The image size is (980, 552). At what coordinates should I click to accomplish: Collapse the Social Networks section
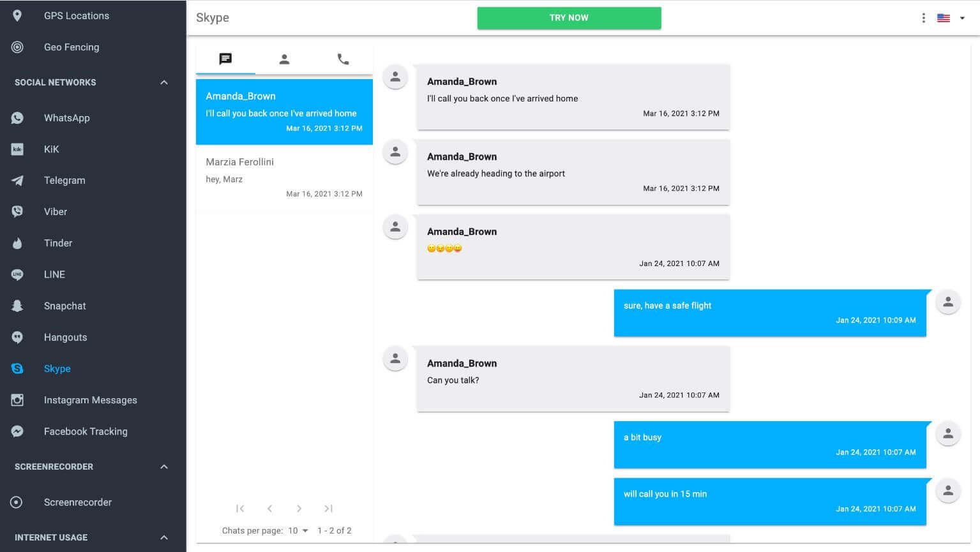(164, 82)
